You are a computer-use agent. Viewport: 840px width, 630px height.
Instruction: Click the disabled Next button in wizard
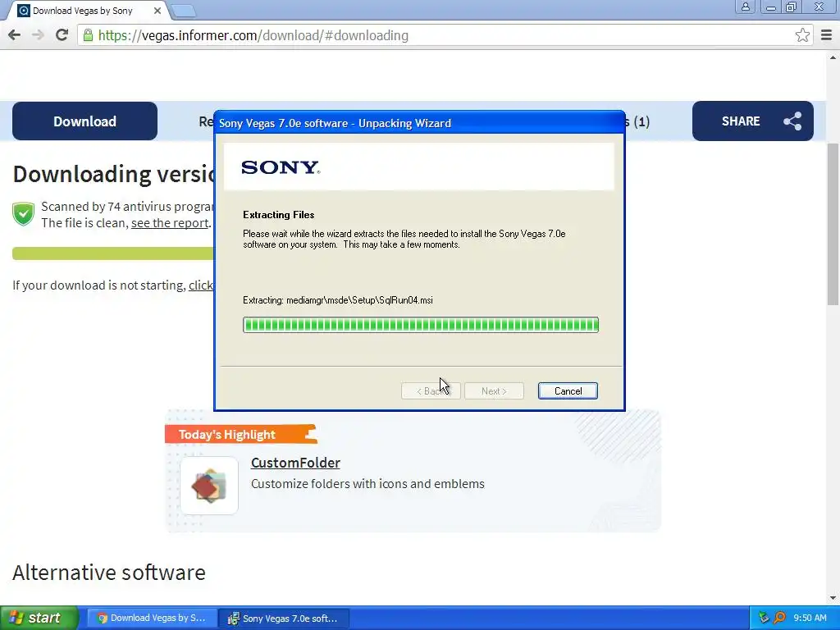(494, 391)
